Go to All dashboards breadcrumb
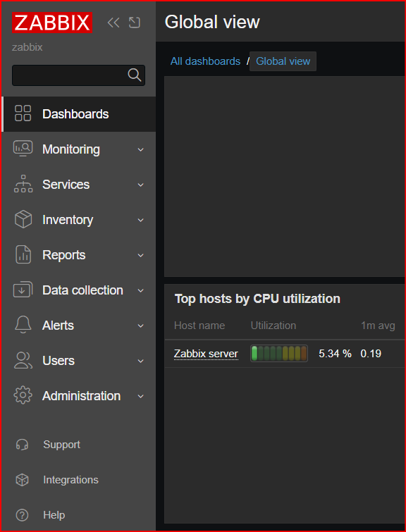Viewport: 406px width, 532px height. coord(205,61)
